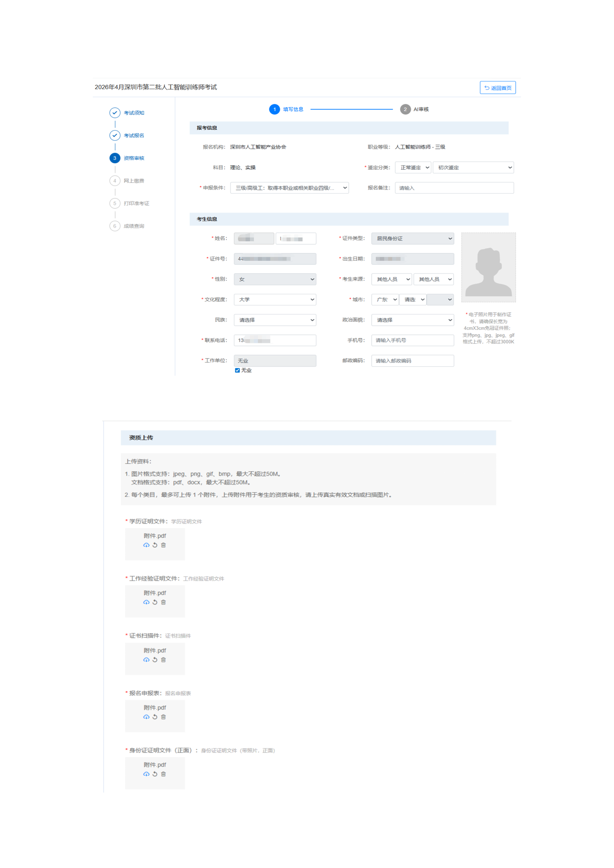
Task: Open the 考试须知 step in sidebar
Action: pos(127,113)
